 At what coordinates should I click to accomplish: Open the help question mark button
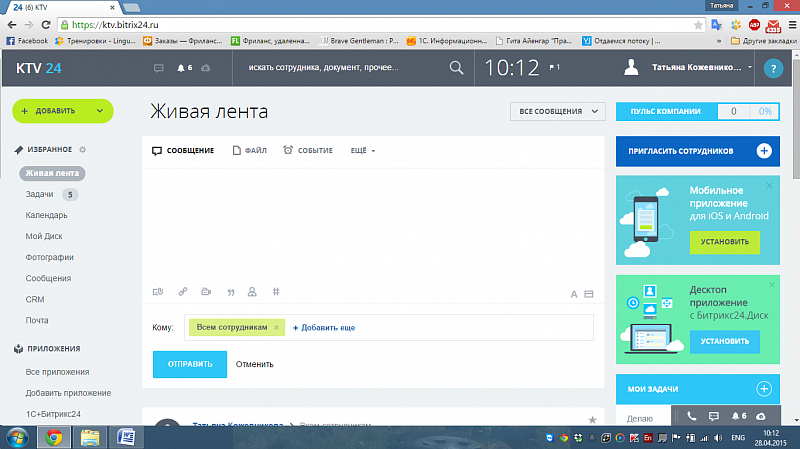773,68
